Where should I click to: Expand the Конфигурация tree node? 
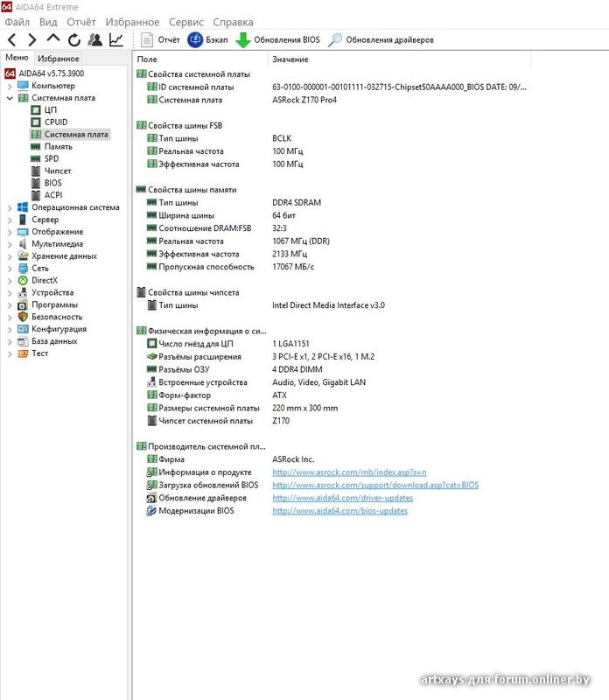[x=10, y=330]
